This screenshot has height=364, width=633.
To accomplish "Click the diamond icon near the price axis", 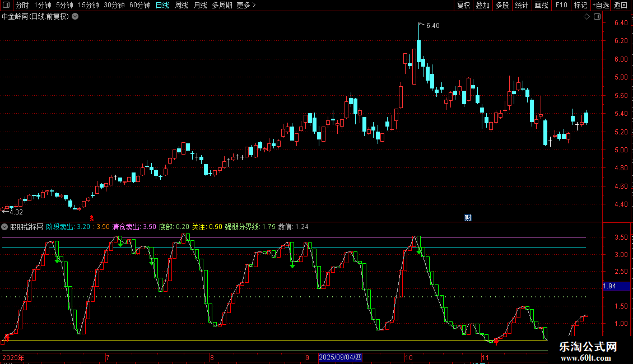I will pyautogui.click(x=587, y=17).
